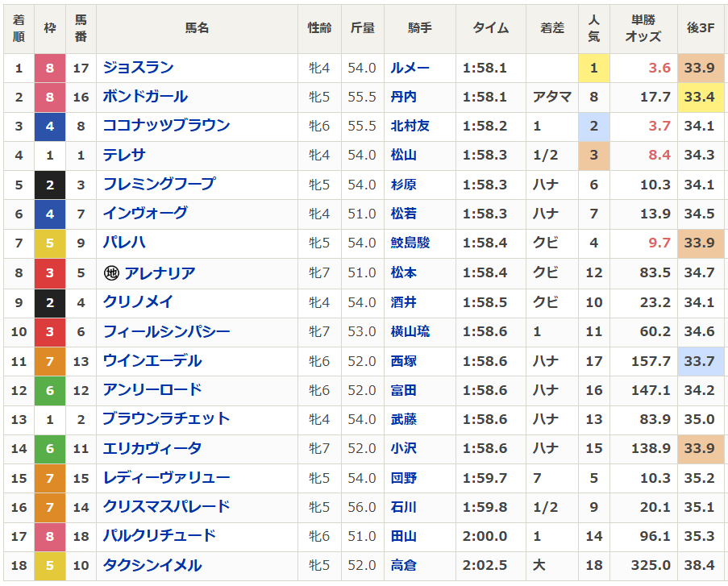Open horse フィールシンパシー link
Viewport: 728px width, 586px height.
tap(166, 331)
